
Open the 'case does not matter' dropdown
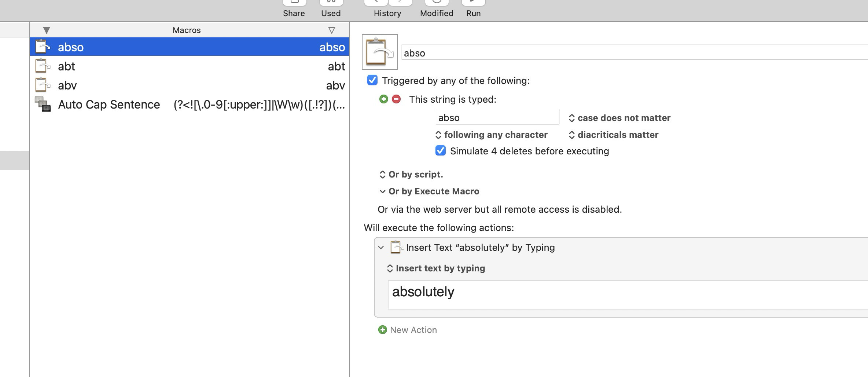[619, 118]
